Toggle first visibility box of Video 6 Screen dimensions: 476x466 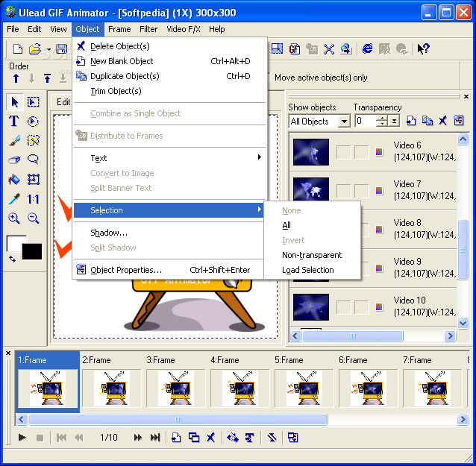point(344,152)
